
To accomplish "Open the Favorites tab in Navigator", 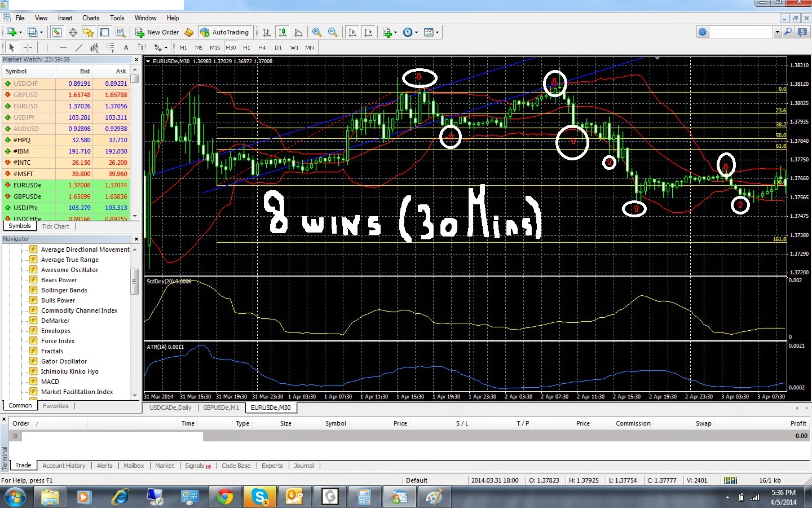I will click(x=55, y=406).
